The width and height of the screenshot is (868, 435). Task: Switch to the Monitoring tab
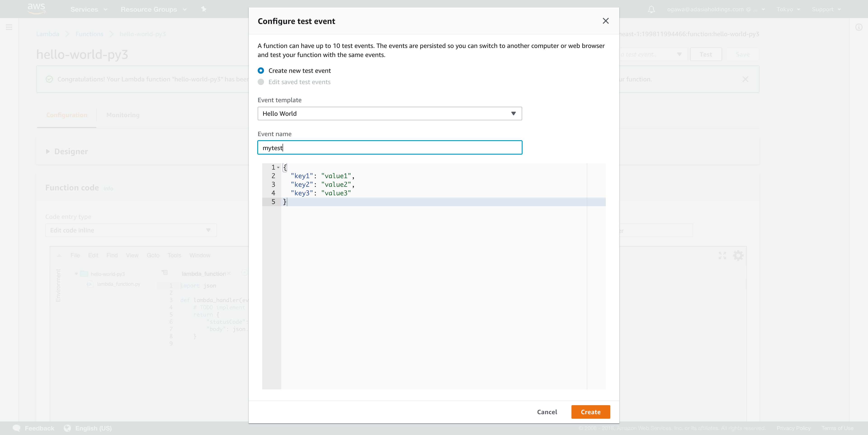pyautogui.click(x=123, y=115)
